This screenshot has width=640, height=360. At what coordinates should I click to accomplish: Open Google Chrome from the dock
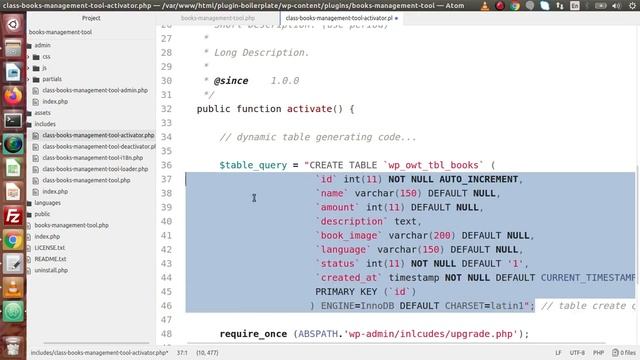click(x=13, y=240)
